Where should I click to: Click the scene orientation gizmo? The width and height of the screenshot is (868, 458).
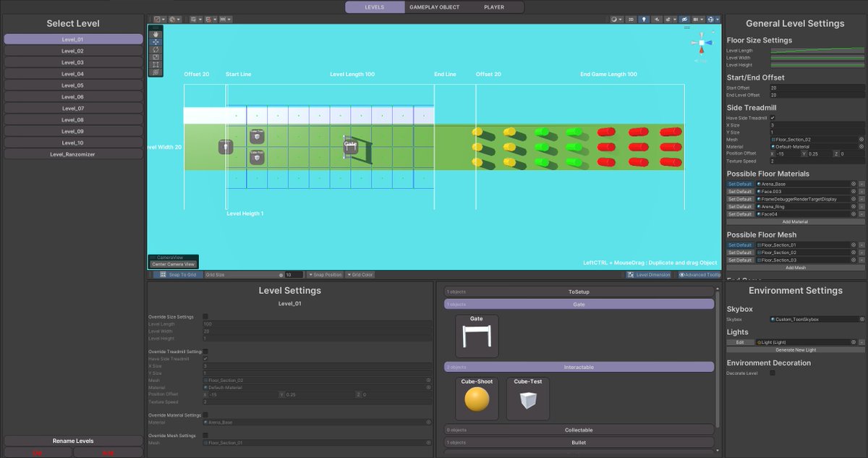click(701, 43)
